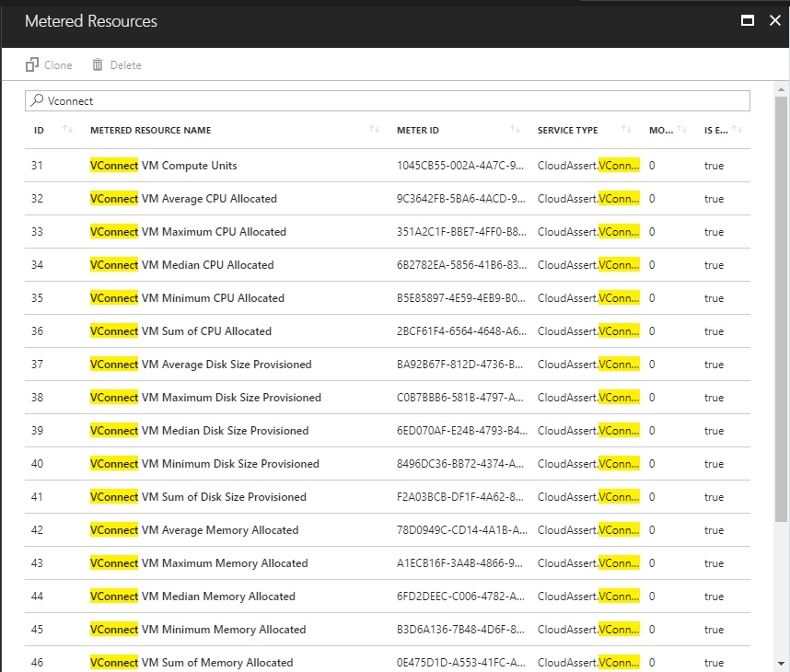790x672 pixels.
Task: Open VConnect VM Sum of CPU Allocated
Action: 180,331
